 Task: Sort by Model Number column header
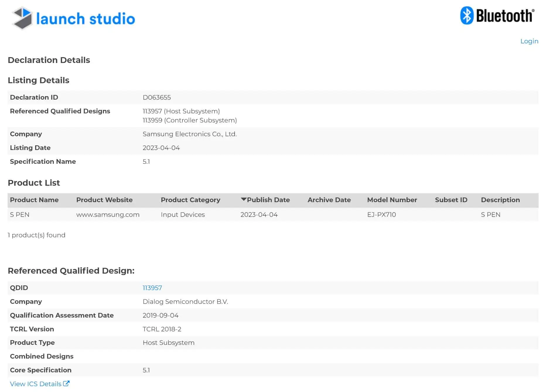coord(392,200)
